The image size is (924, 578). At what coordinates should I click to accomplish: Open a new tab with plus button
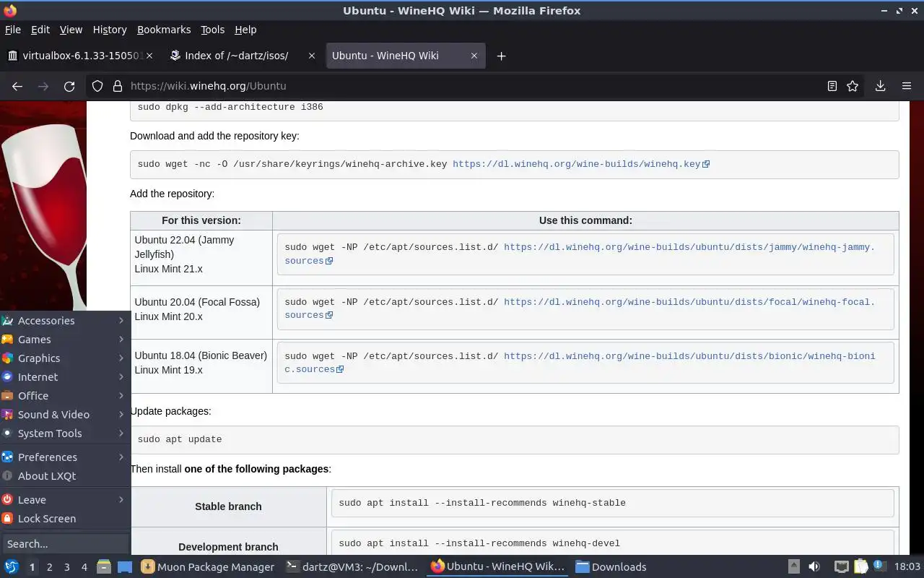point(501,56)
